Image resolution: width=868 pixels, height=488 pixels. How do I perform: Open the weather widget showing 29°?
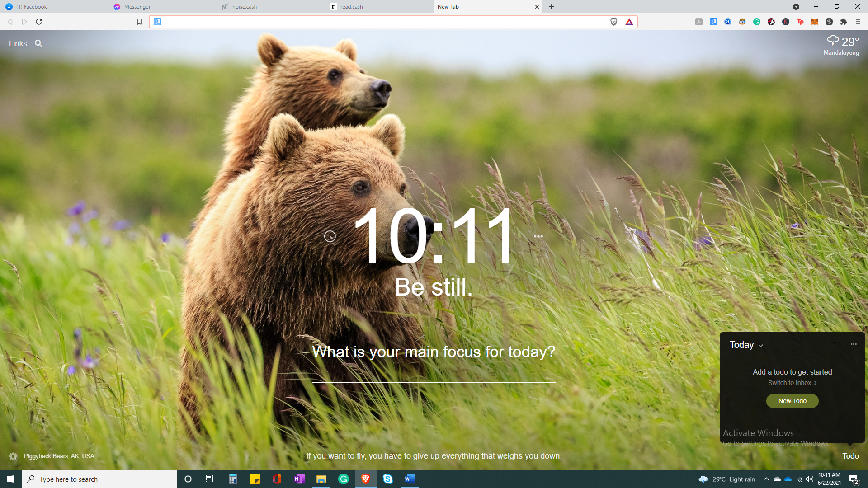[x=841, y=45]
